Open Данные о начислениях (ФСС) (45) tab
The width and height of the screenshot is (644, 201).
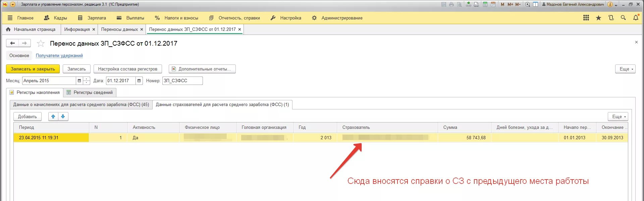click(81, 104)
